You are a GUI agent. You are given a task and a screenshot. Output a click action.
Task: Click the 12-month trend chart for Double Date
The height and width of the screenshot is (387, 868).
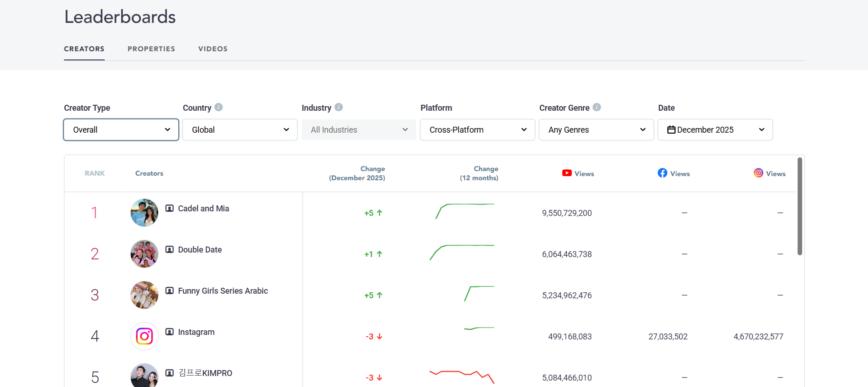tap(462, 253)
